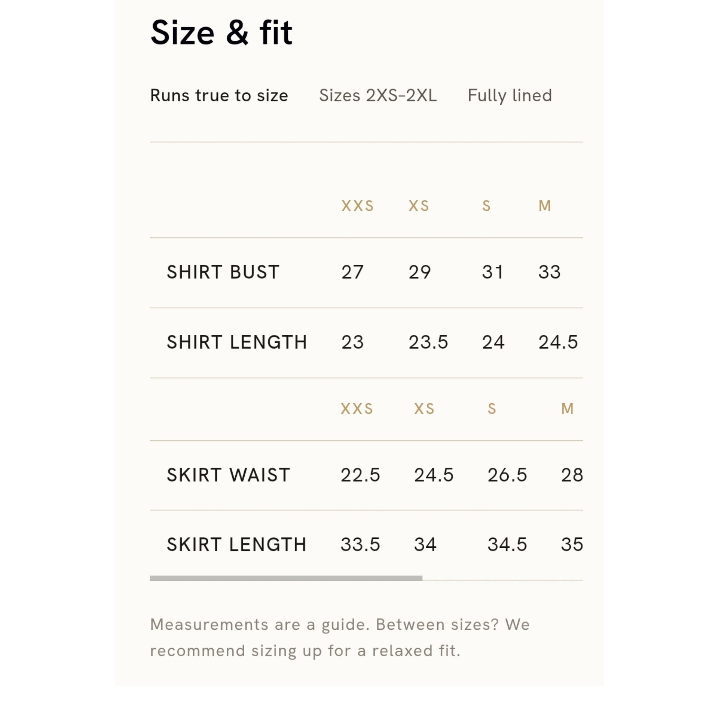Click the S column header in shirt table
The height and width of the screenshot is (728, 728).
[486, 206]
